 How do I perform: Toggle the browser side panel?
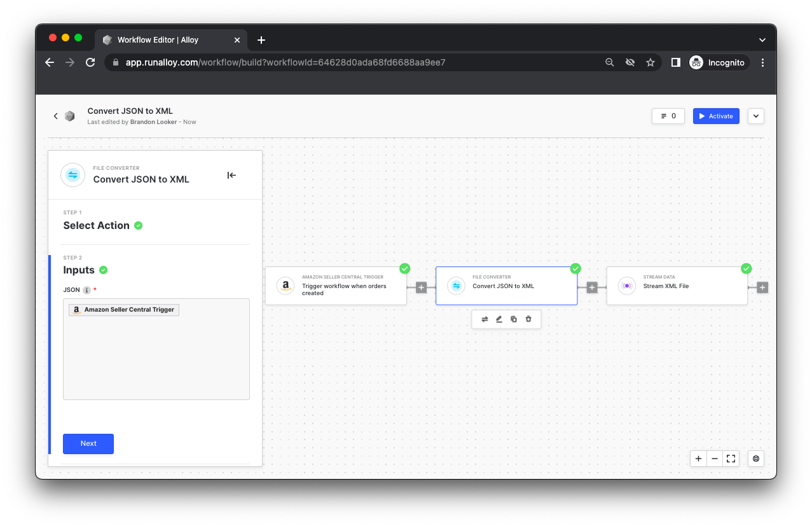(676, 62)
